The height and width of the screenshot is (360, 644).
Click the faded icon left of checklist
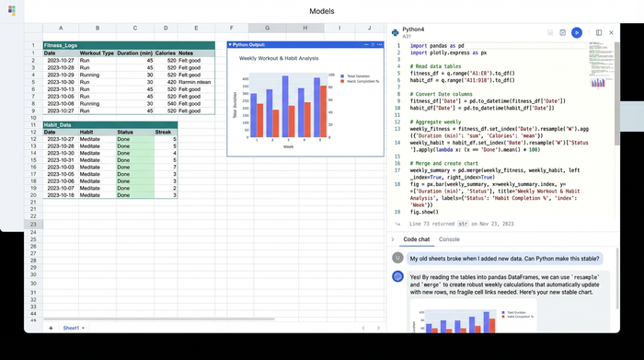(x=550, y=32)
